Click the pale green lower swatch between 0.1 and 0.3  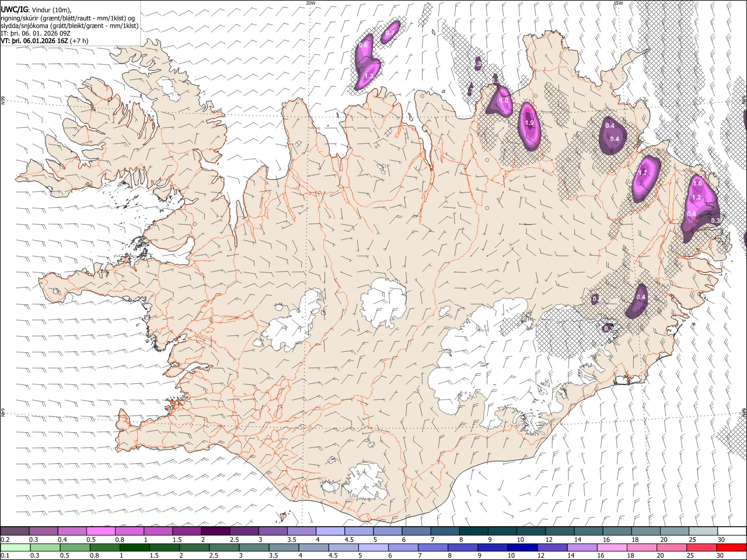pos(15,547)
